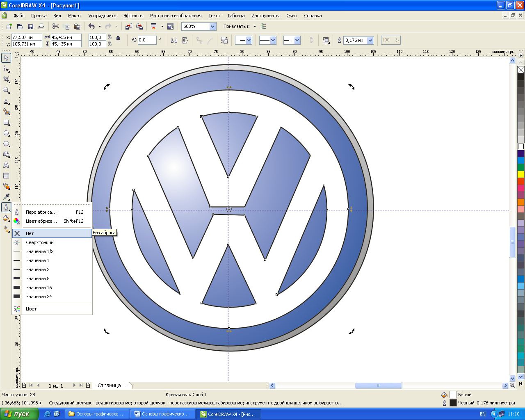Select the Fill bucket tool
Screen dimensions: 525x420
pos(6,218)
